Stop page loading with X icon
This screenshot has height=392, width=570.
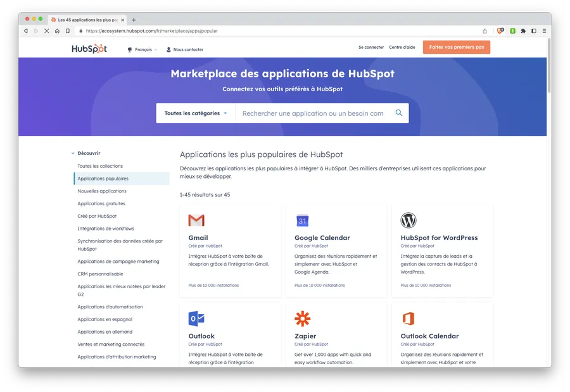(x=46, y=31)
